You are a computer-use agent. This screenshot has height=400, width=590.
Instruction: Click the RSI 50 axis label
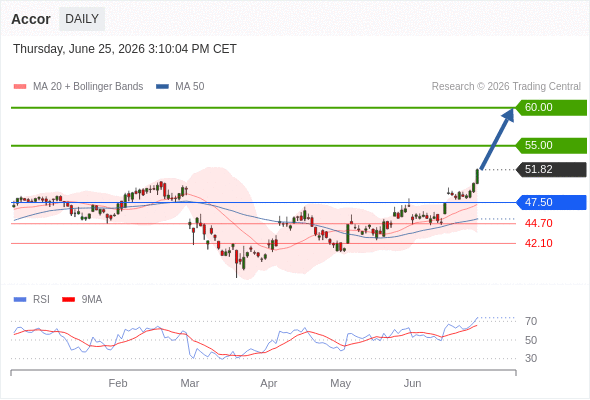[531, 340]
